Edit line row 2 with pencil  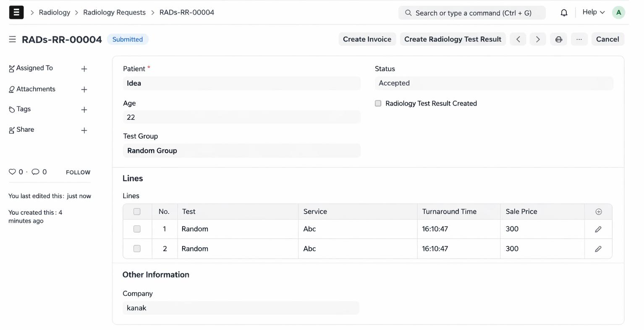click(x=598, y=249)
